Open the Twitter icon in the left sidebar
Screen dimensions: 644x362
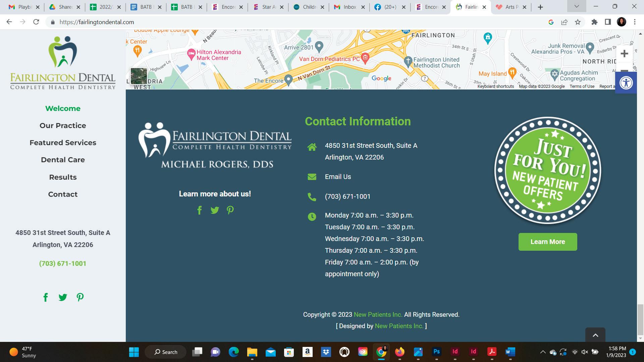pyautogui.click(x=63, y=297)
